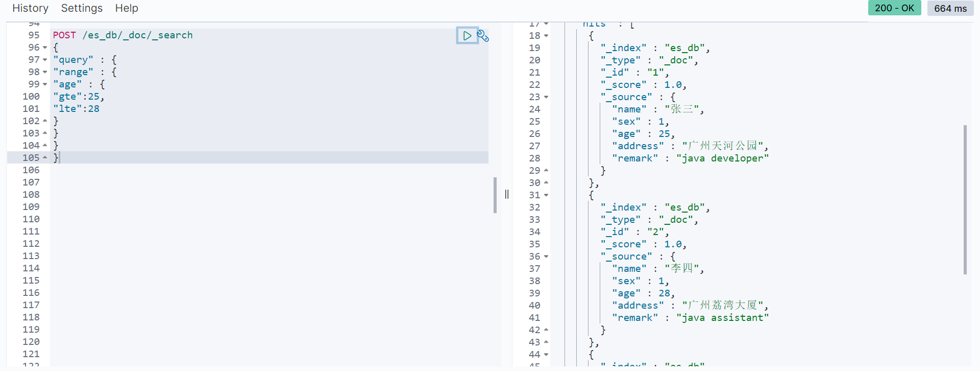Open the Settings menu

(82, 8)
